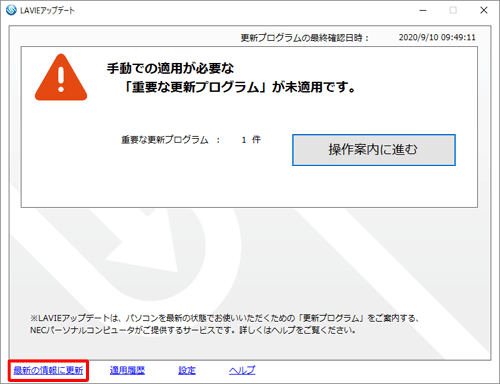Click the ※LAVIEアップデートは footnote line
The width and height of the screenshot is (500, 384).
[224, 318]
